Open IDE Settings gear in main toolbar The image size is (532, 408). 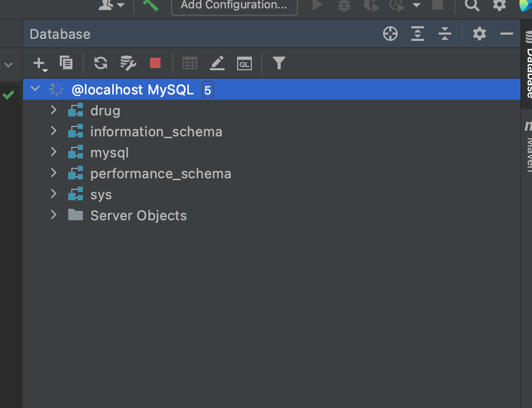499,5
